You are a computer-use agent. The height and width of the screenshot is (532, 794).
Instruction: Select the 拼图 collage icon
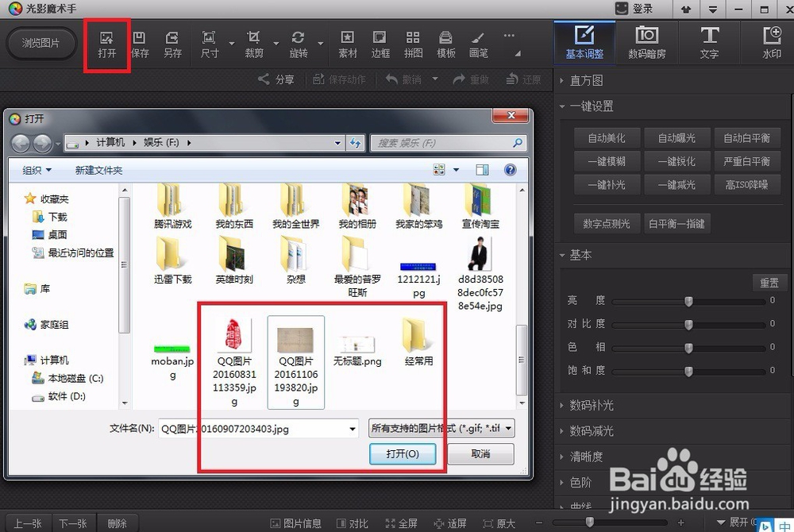412,44
